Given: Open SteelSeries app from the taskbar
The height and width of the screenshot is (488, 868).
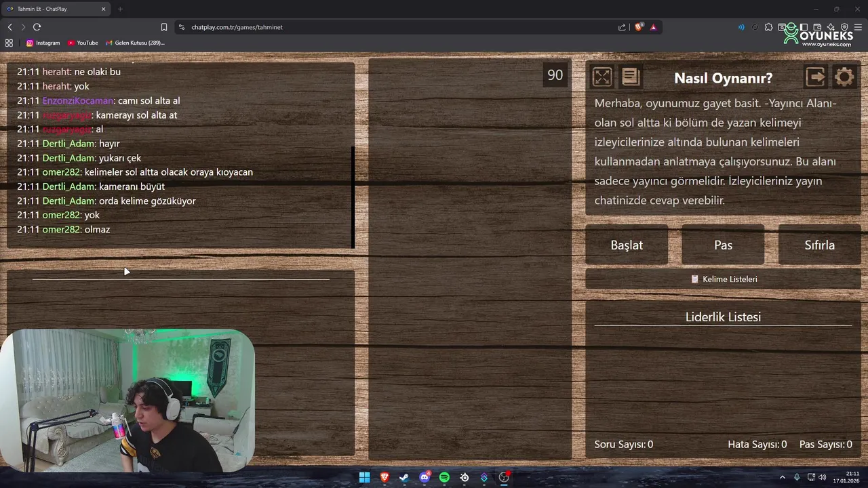Looking at the screenshot, I should click(x=465, y=477).
